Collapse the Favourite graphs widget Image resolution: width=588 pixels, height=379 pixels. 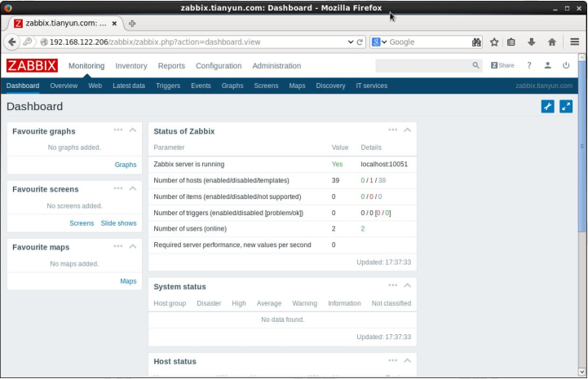[x=133, y=130]
